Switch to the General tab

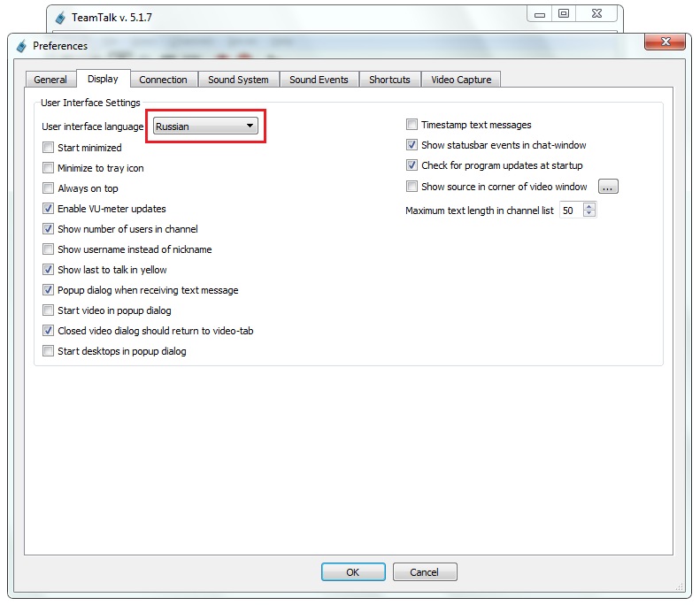point(50,80)
